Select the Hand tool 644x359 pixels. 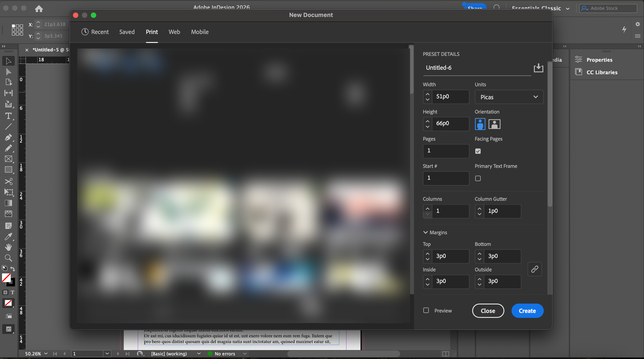(x=8, y=247)
